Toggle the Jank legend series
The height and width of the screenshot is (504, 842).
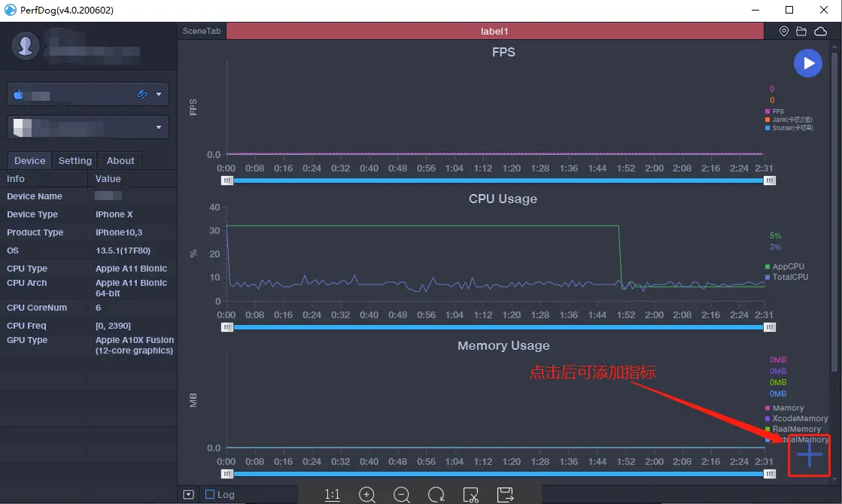click(789, 120)
